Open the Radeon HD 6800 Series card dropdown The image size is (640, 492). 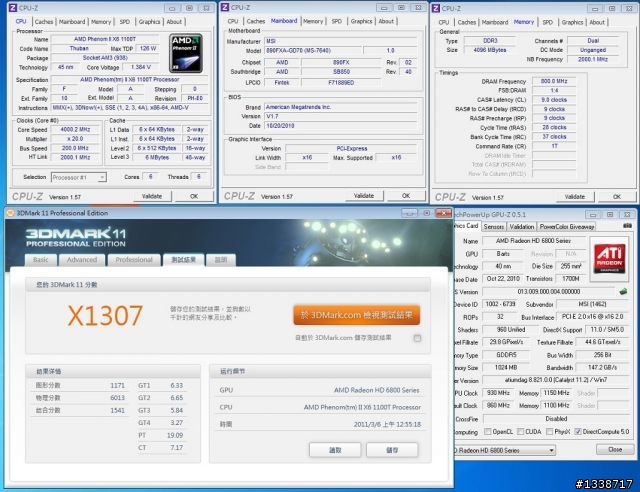[x=505, y=450]
